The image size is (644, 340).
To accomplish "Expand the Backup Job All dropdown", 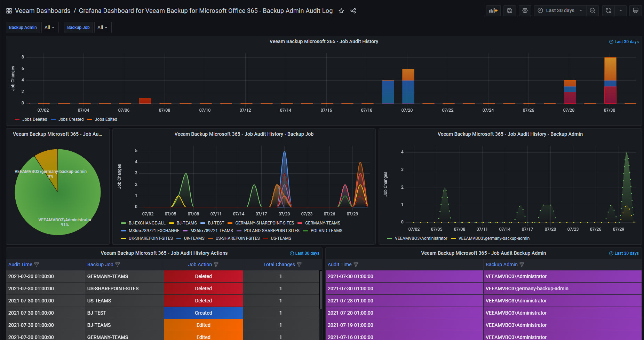I will click(x=103, y=27).
